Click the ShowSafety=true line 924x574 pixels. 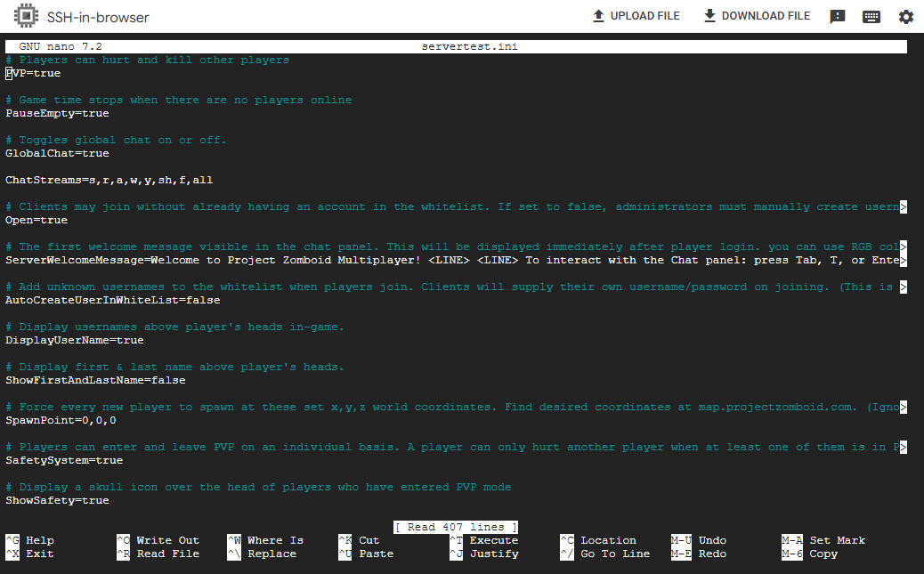[57, 500]
